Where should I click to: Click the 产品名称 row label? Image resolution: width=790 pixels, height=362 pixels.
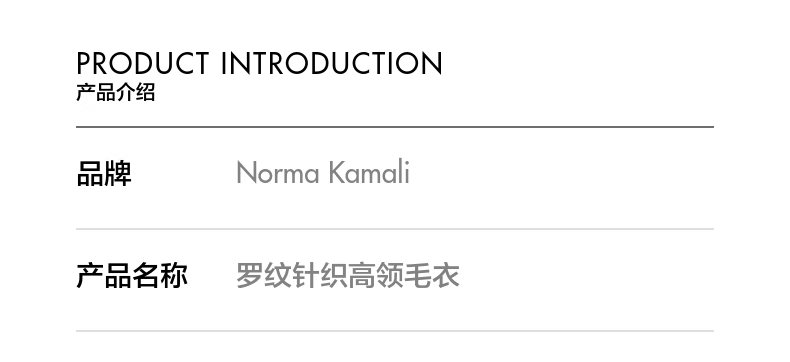pos(132,275)
